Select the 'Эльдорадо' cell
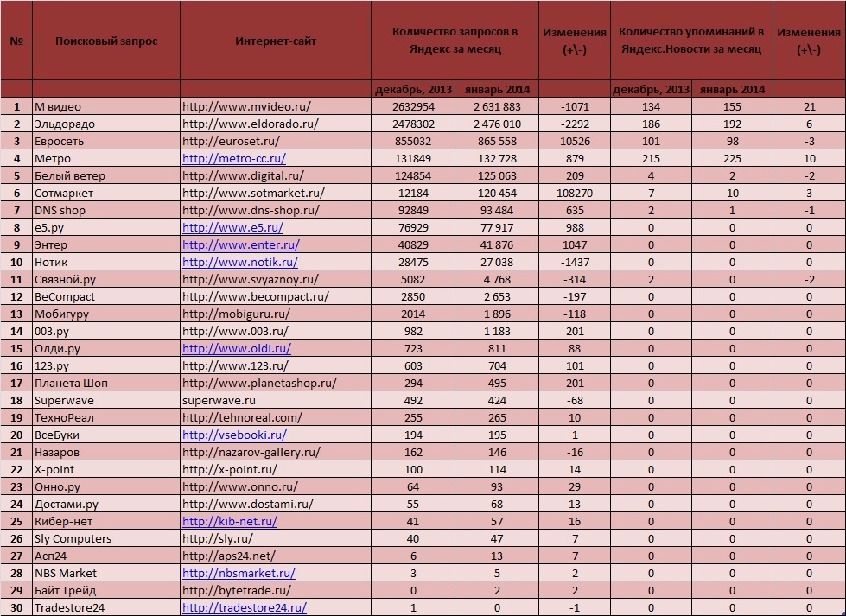846x616 pixels. [x=106, y=124]
